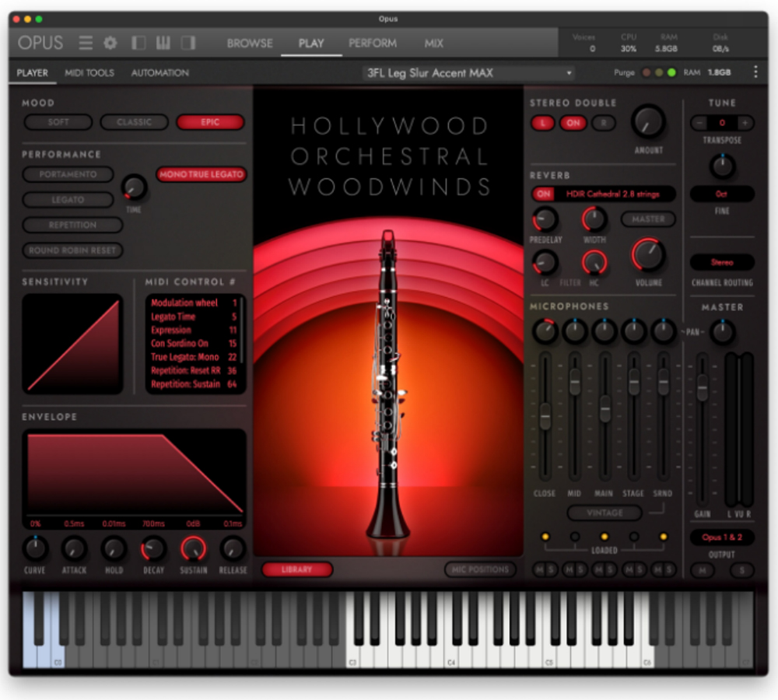Adjust the Legato Time knob
This screenshot has height=700, width=778.
[134, 187]
